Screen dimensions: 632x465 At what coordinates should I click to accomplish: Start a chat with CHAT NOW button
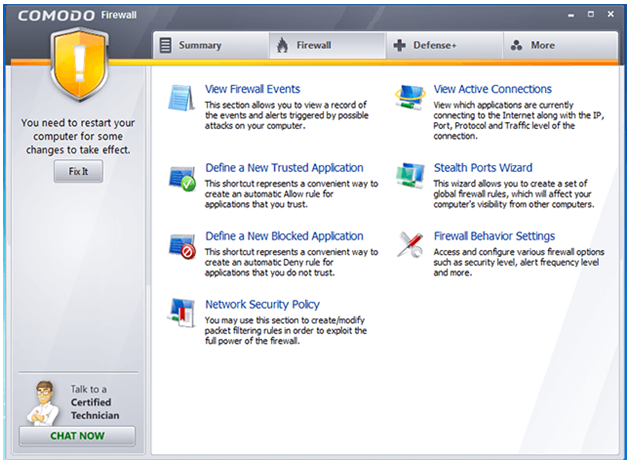tap(77, 436)
